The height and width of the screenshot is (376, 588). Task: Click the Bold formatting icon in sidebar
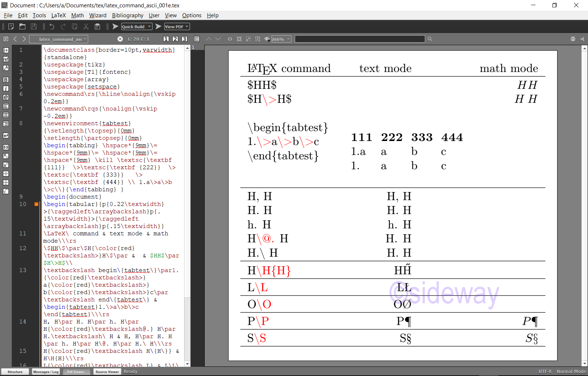pyautogui.click(x=6, y=80)
